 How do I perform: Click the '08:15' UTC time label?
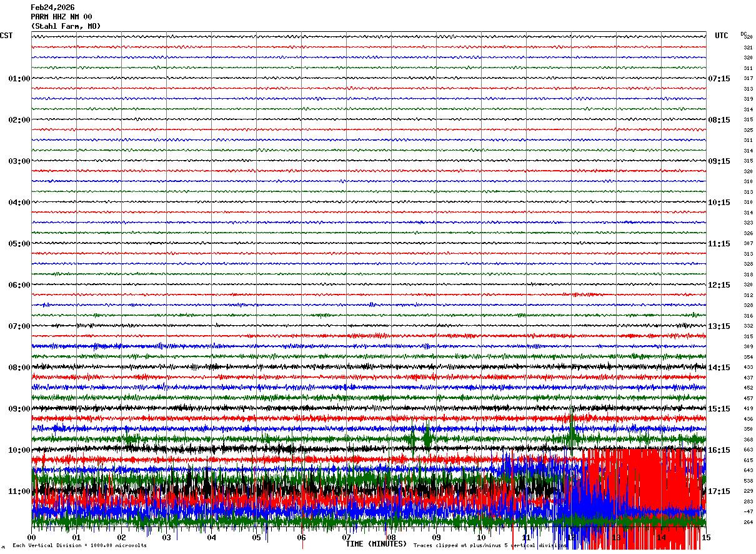coord(719,120)
